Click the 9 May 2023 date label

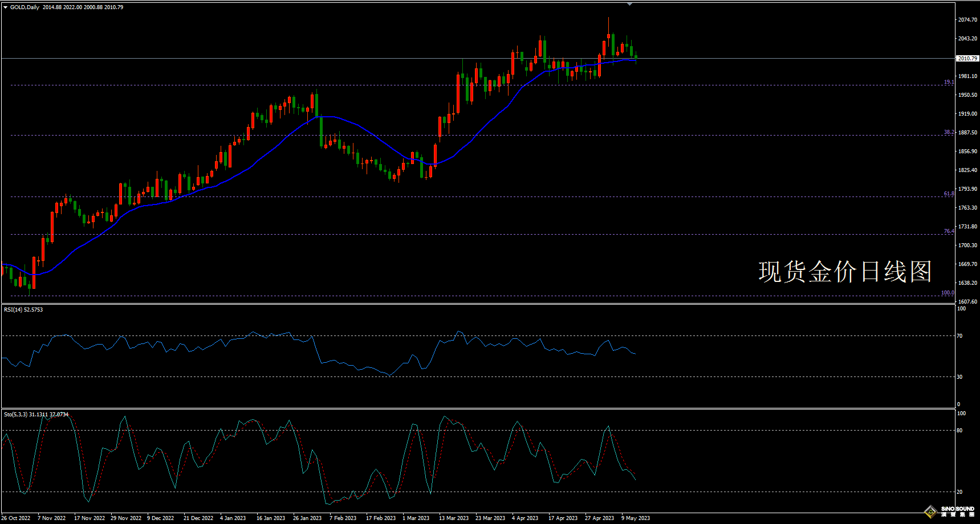click(636, 518)
